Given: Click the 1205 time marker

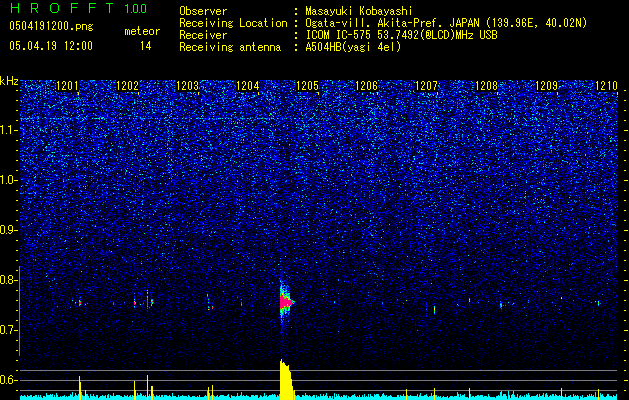Looking at the screenshot, I should pos(307,86).
